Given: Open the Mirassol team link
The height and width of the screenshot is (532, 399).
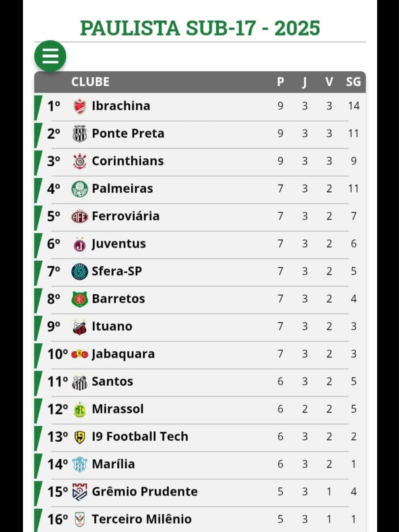Looking at the screenshot, I should click(117, 409).
